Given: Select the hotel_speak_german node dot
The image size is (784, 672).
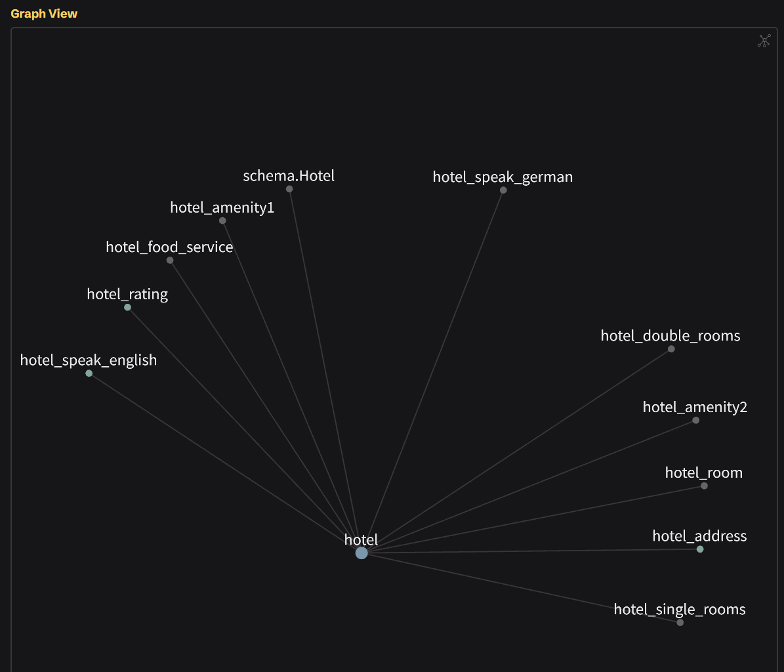Looking at the screenshot, I should (503, 190).
